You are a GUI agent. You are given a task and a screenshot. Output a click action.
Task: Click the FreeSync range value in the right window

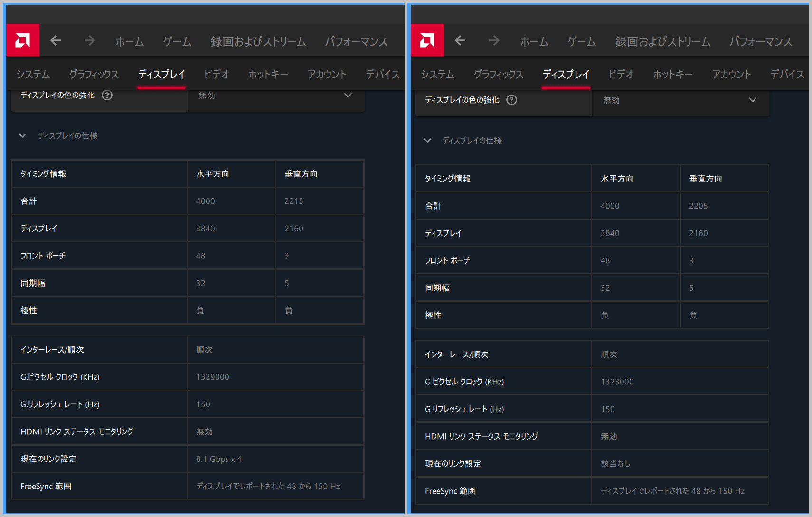tap(672, 491)
